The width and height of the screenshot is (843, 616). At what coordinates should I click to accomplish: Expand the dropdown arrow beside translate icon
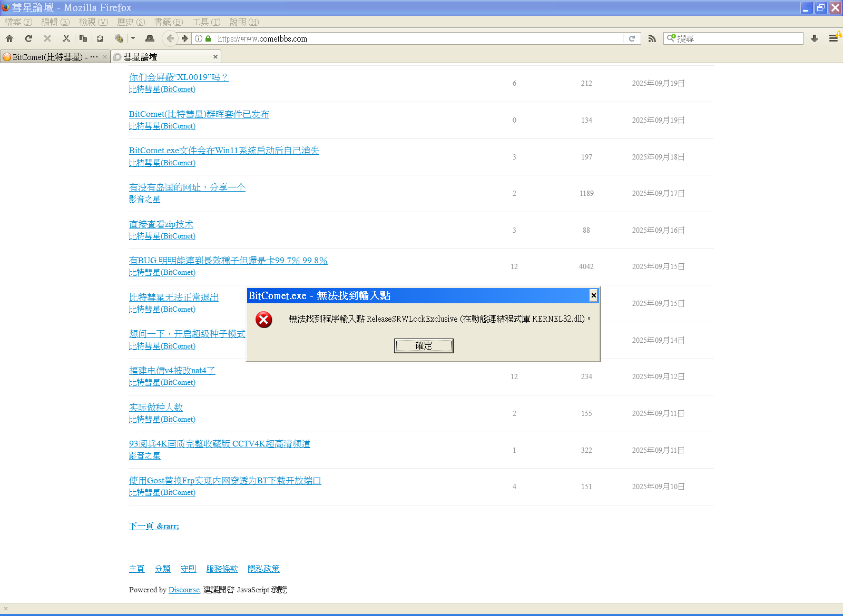click(x=133, y=38)
